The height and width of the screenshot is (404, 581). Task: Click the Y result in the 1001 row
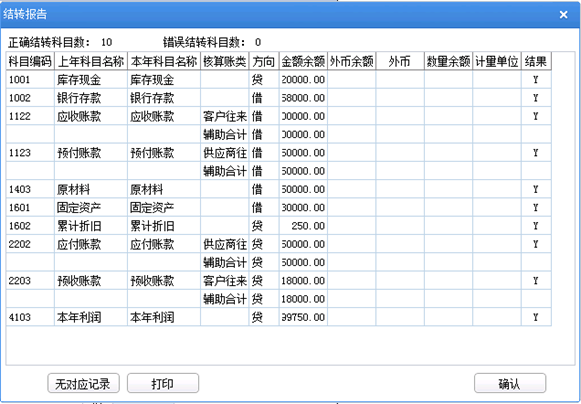coord(536,80)
